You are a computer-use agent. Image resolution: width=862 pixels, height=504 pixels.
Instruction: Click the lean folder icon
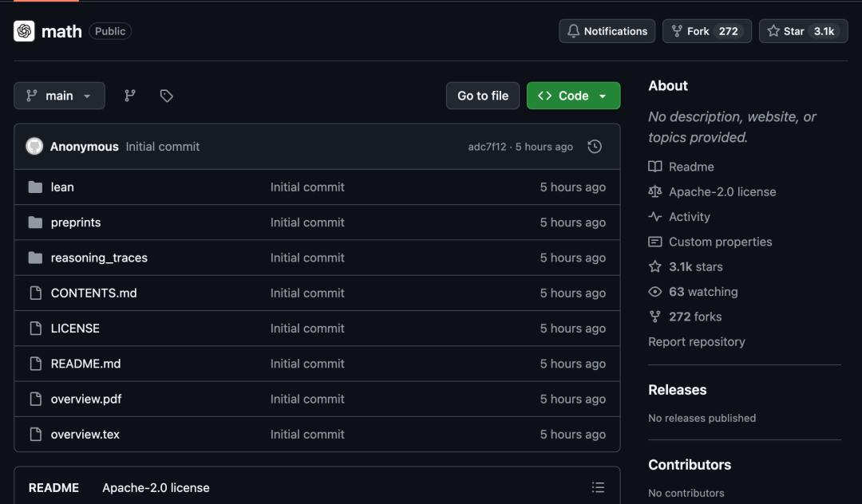tap(35, 187)
